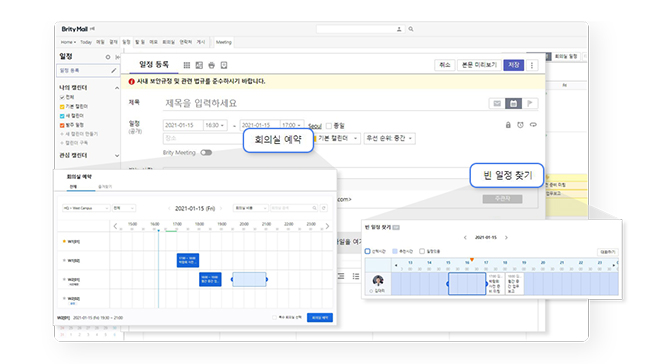Switch to the Meeting tab
The width and height of the screenshot is (646, 364).
[224, 42]
